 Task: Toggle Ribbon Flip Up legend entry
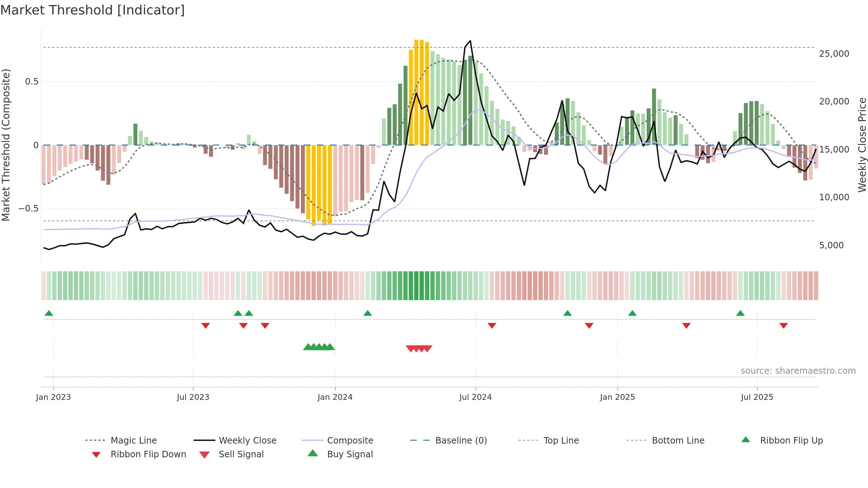[782, 440]
